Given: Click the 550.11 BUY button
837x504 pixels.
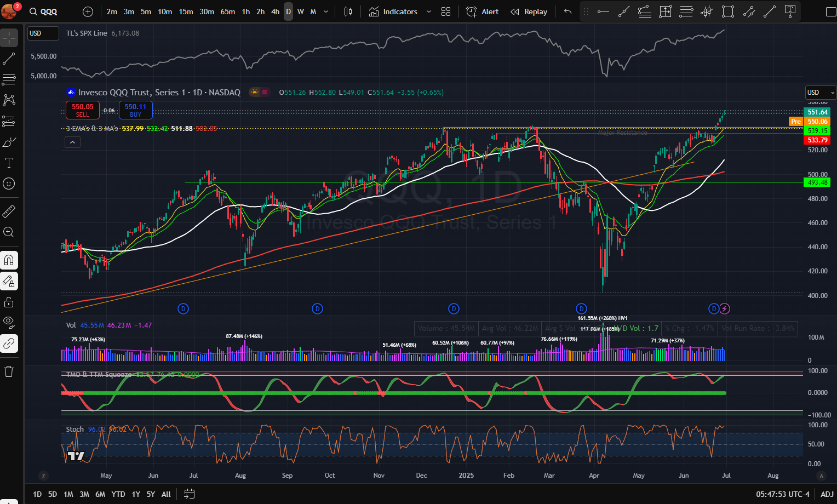Looking at the screenshot, I should point(136,110).
